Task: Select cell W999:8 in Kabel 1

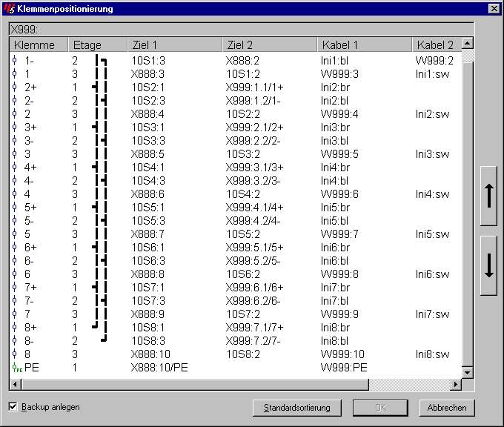Action: click(x=339, y=274)
